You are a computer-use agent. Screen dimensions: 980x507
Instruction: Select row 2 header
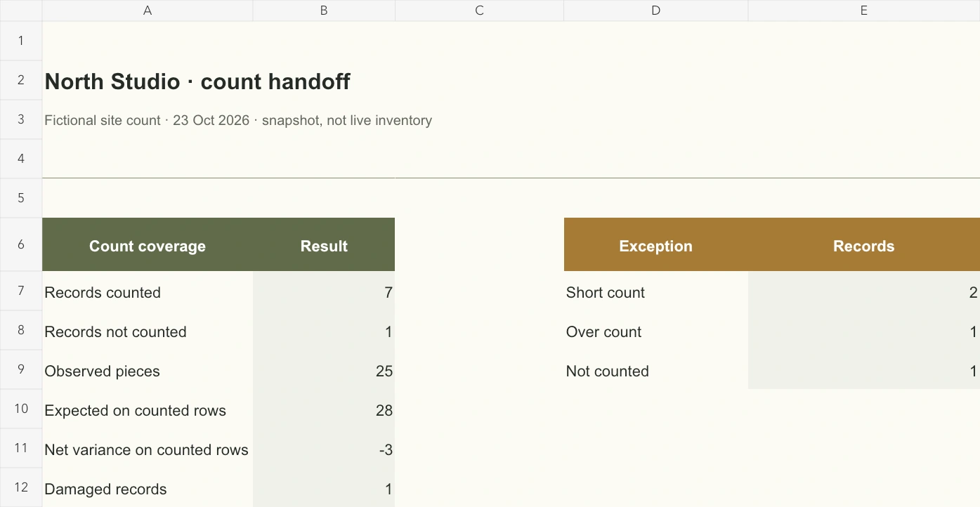(x=21, y=80)
